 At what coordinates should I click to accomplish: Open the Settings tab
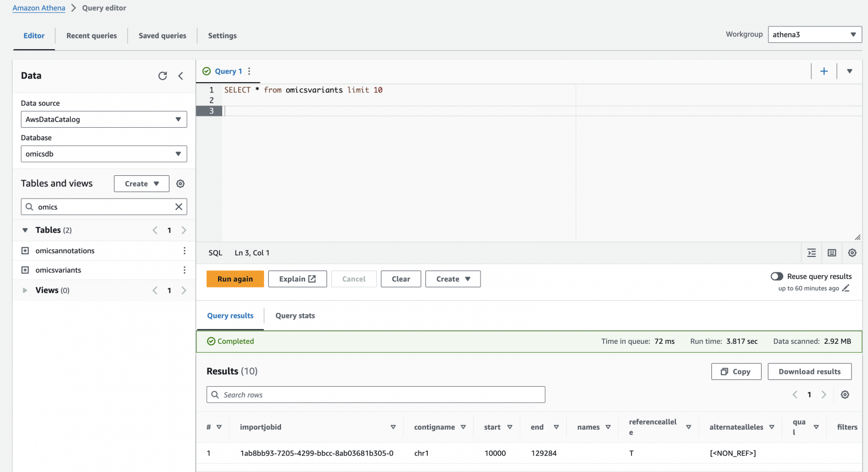(222, 36)
